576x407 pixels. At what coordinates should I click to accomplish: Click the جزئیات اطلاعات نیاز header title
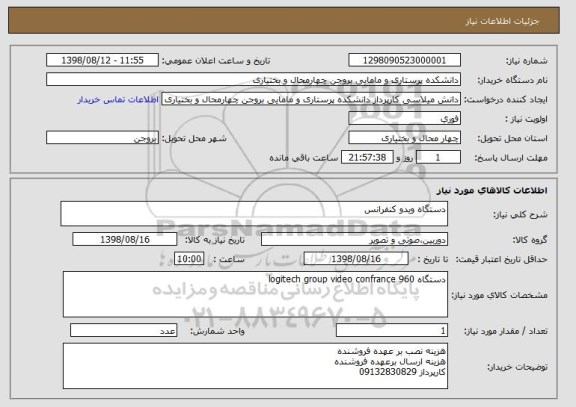tap(503, 21)
